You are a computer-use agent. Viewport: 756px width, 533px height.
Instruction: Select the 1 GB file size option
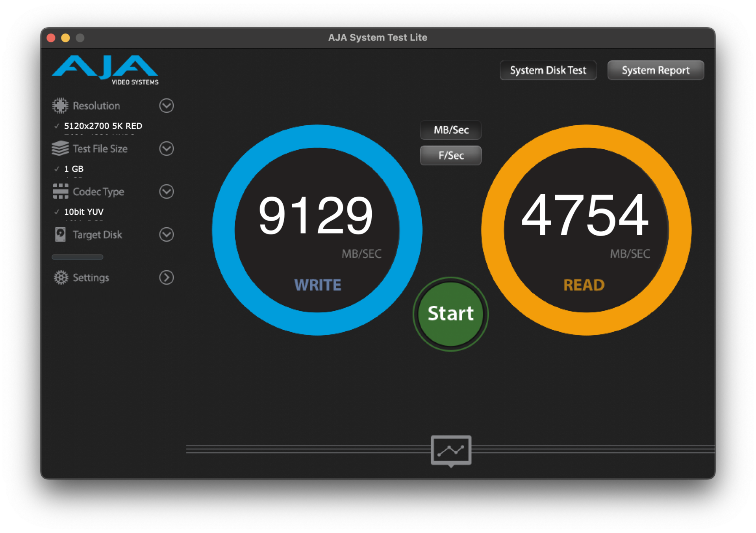(74, 169)
